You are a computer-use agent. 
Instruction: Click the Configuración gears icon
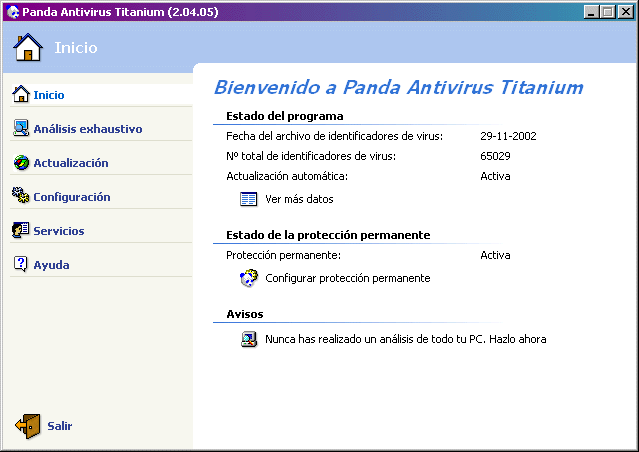point(20,195)
